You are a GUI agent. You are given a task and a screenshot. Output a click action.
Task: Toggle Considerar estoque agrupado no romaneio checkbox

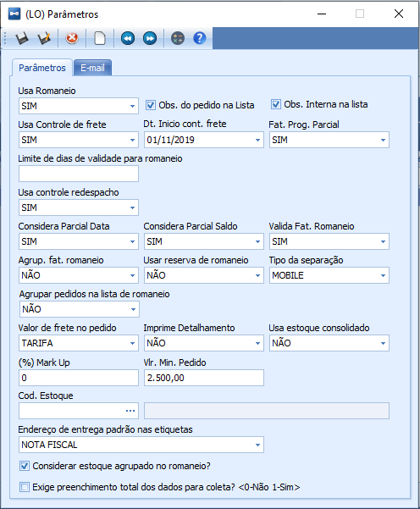(x=25, y=466)
